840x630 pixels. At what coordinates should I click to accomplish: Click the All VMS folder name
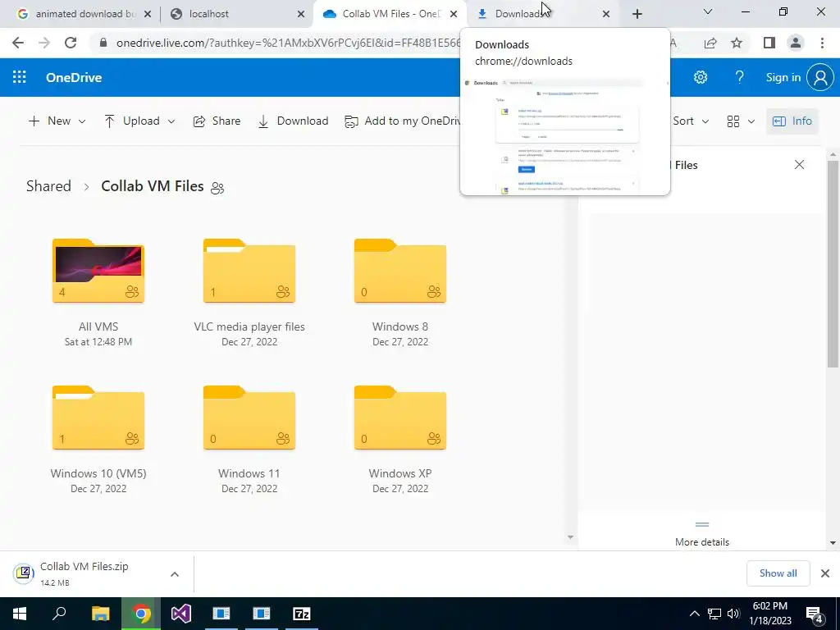tap(98, 326)
